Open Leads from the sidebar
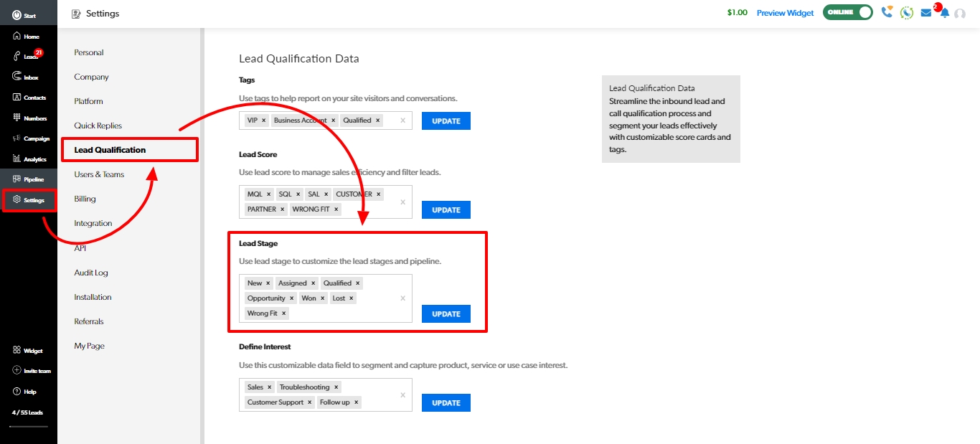Viewport: 980px width, 444px height. coord(27,57)
